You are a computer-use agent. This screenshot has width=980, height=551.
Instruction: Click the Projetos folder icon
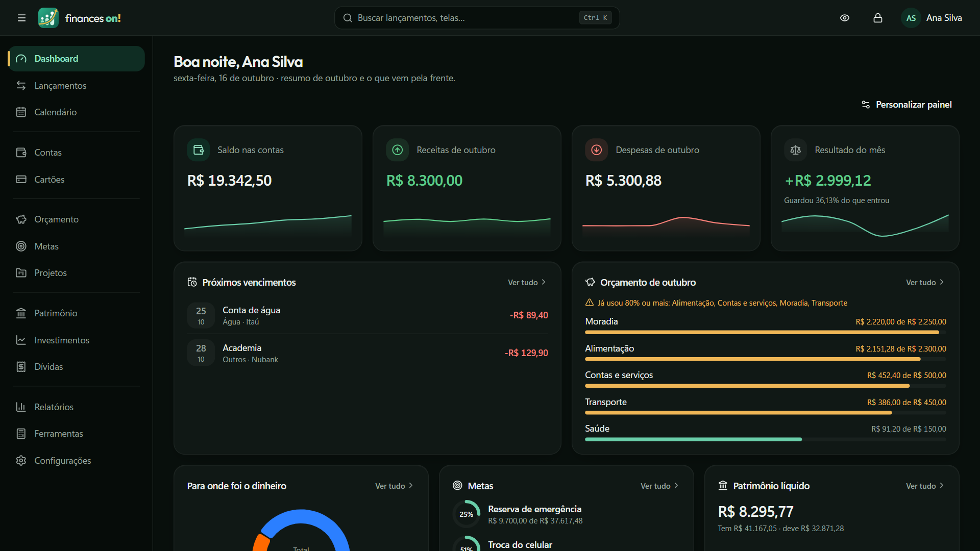tap(21, 273)
